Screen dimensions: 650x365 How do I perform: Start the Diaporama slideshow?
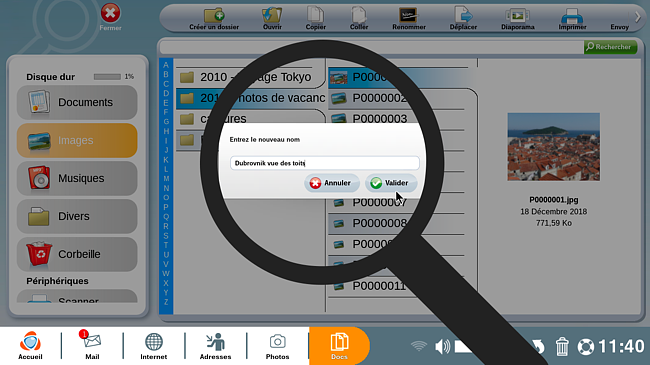pos(517,16)
